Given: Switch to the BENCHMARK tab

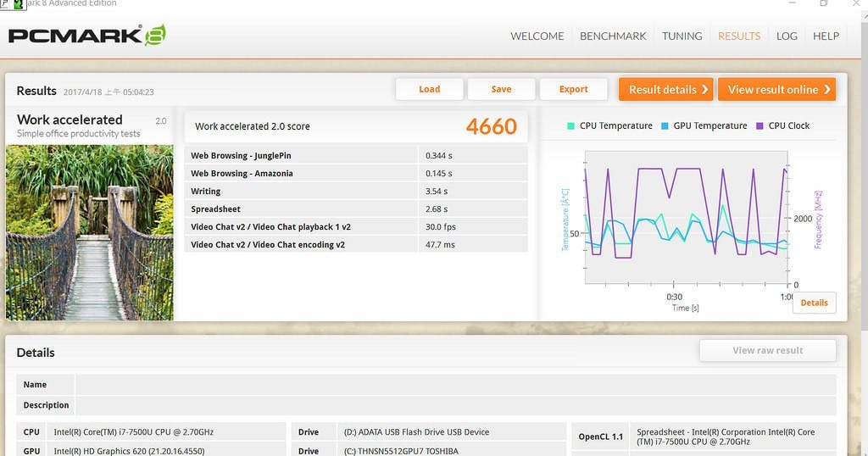Looking at the screenshot, I should pyautogui.click(x=613, y=36).
